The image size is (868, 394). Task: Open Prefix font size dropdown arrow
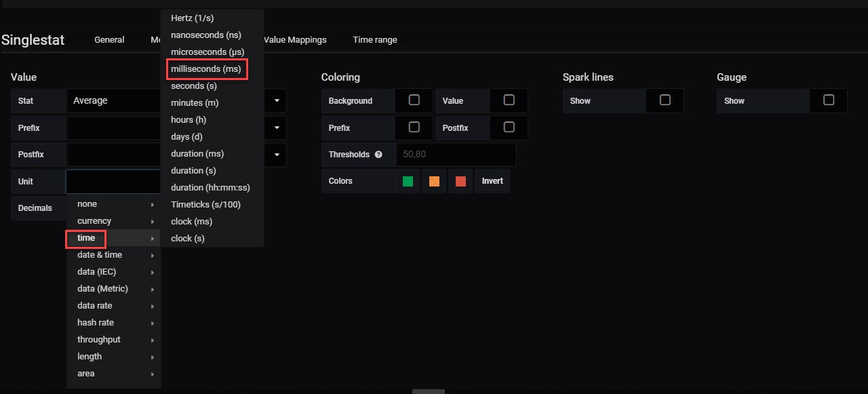pyautogui.click(x=277, y=127)
